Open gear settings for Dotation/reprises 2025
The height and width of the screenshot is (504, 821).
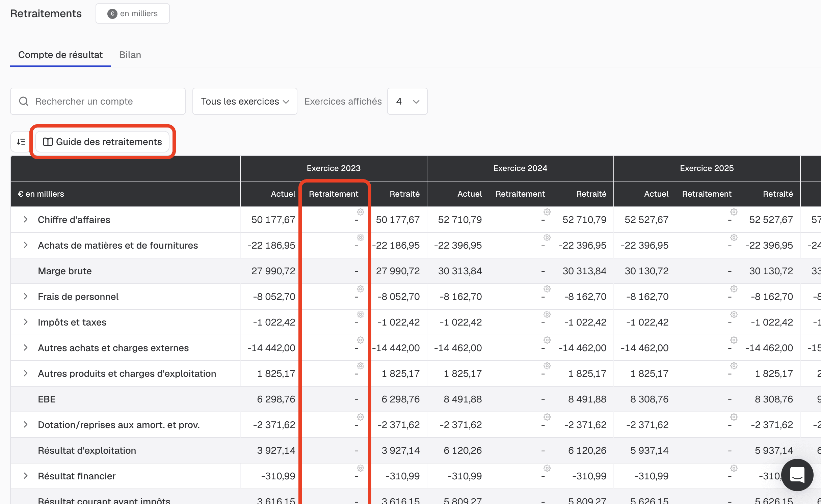[x=734, y=417]
